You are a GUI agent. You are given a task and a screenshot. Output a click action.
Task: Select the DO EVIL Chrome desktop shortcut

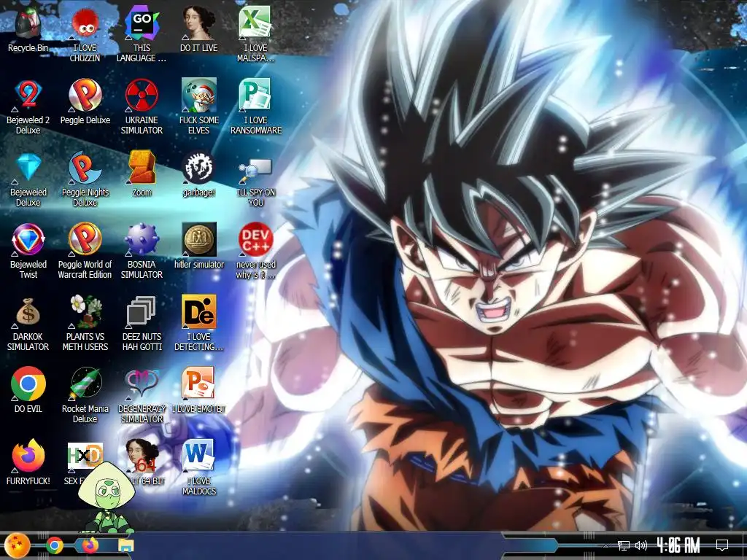pos(28,384)
